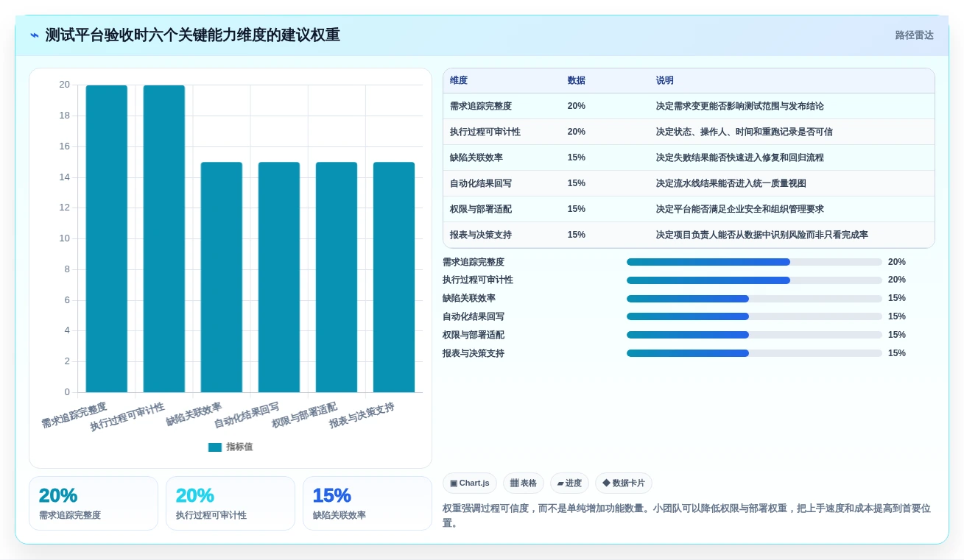Select the 表格 tag chip
This screenshot has height=560, width=964.
pyautogui.click(x=524, y=483)
